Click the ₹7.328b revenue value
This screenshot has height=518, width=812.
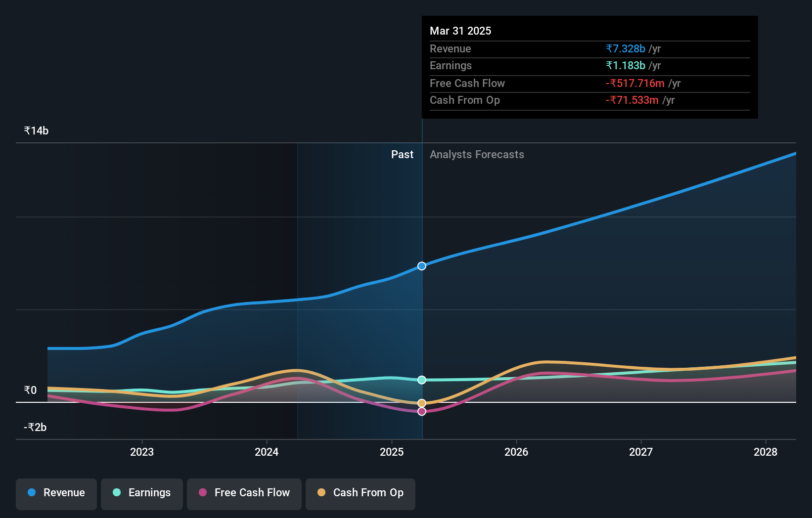(626, 48)
